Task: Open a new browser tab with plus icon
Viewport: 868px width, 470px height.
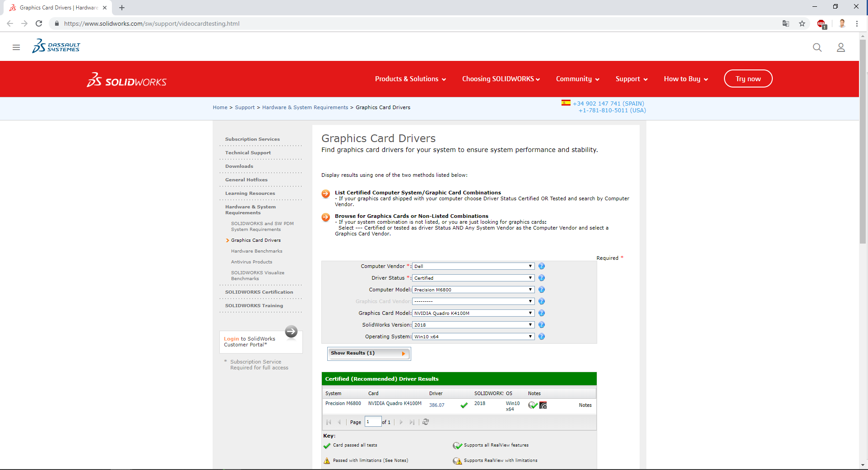Action: click(x=122, y=8)
